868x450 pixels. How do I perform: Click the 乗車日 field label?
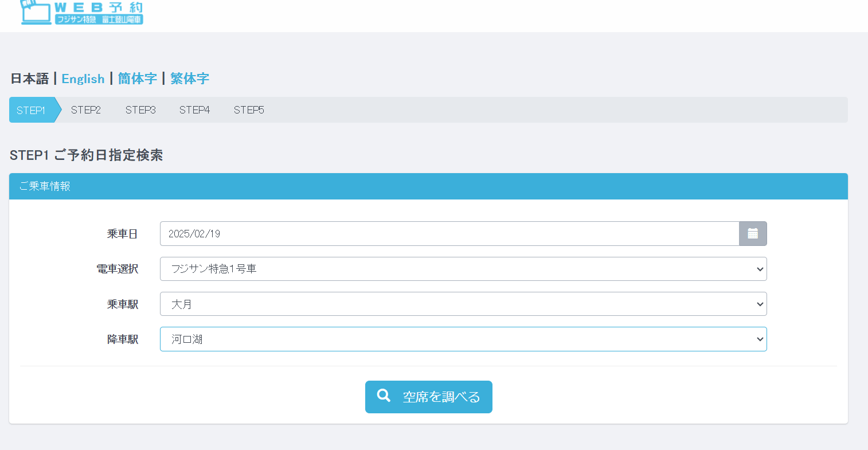122,234
